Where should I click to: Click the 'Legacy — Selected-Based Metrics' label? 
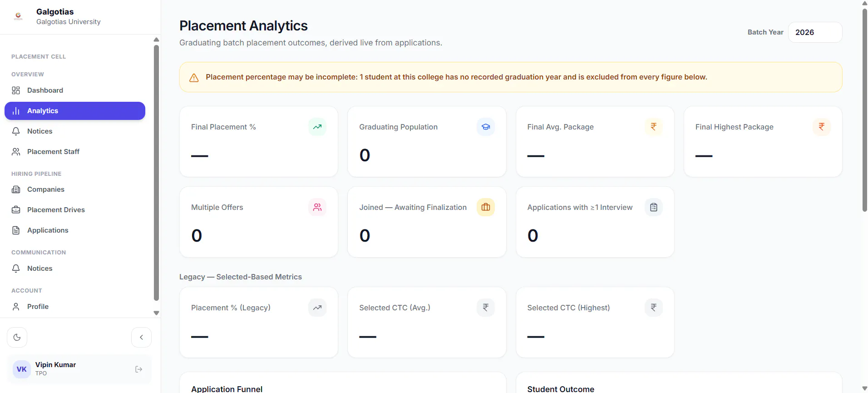click(x=241, y=277)
